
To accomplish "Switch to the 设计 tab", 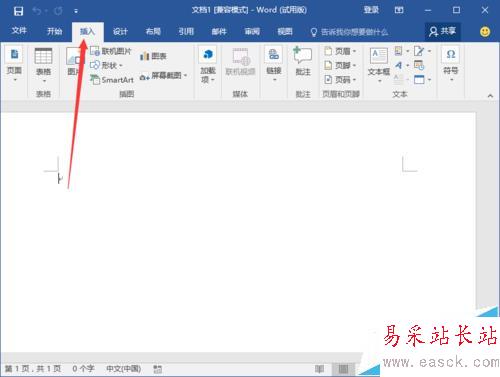I will click(120, 32).
